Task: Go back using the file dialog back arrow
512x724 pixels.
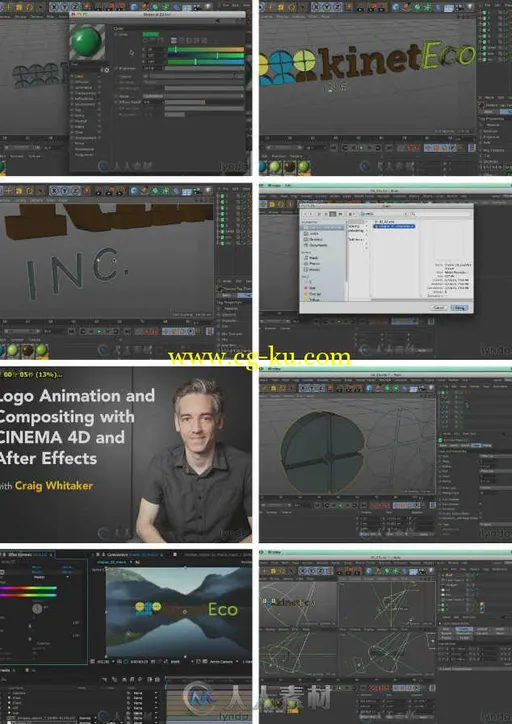Action: click(x=307, y=214)
